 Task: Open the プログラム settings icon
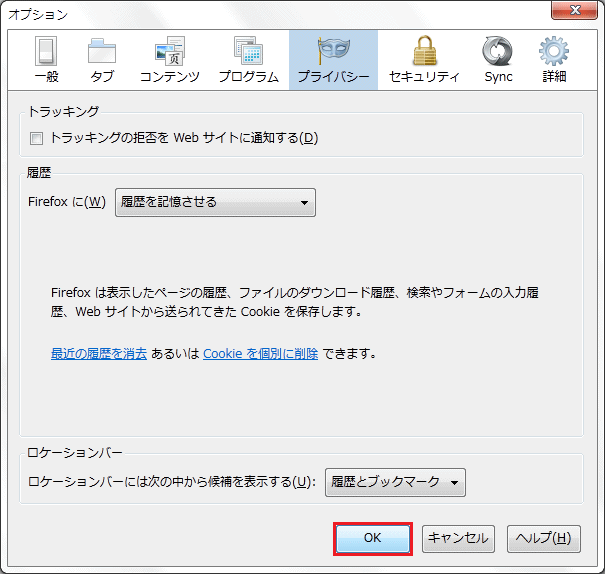coord(248,60)
